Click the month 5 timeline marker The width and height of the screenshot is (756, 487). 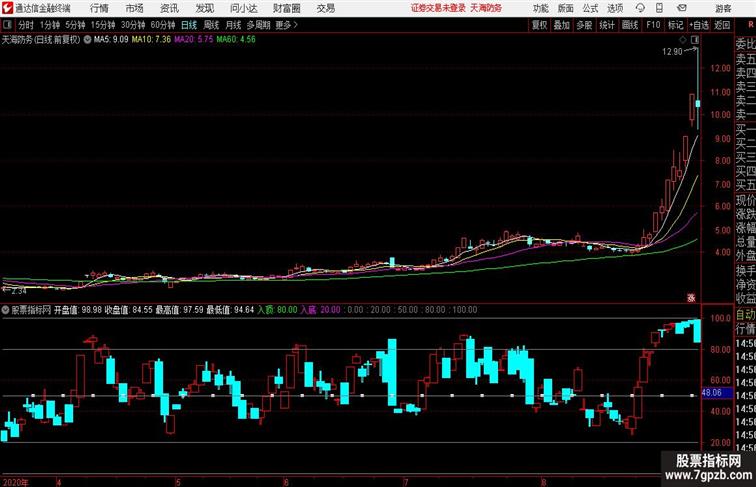tap(178, 482)
